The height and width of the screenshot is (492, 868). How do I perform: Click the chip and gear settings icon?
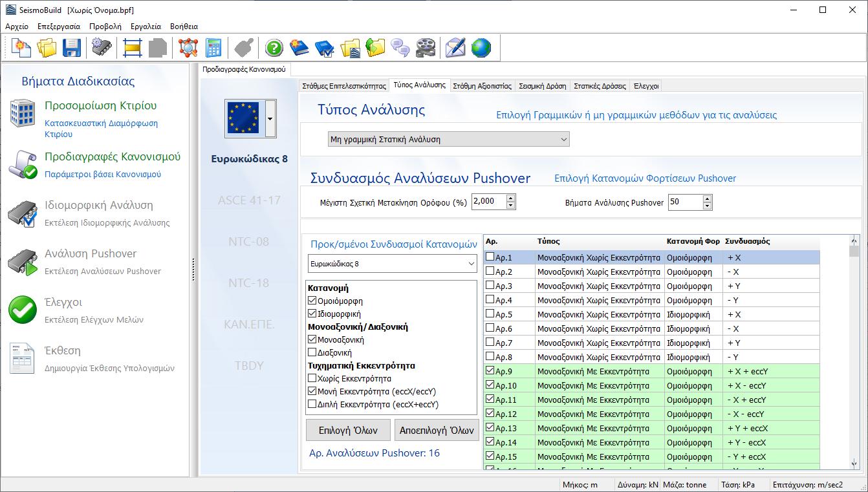click(x=102, y=48)
